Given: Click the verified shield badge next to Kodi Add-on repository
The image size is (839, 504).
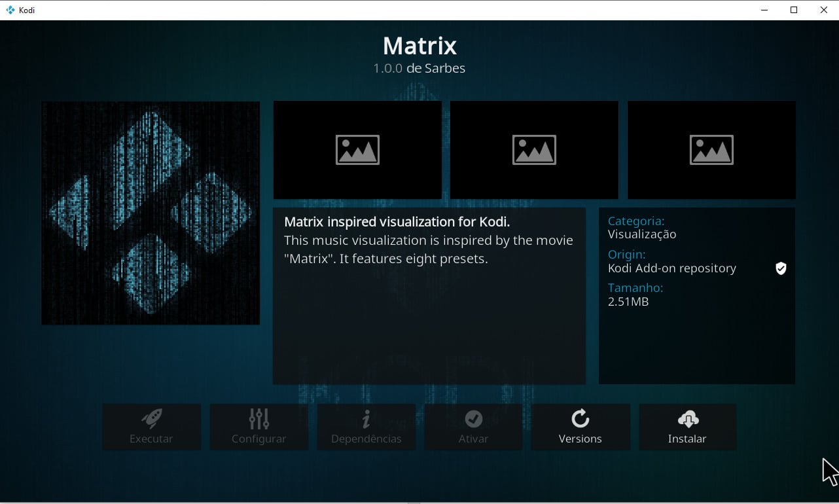Looking at the screenshot, I should (x=781, y=268).
